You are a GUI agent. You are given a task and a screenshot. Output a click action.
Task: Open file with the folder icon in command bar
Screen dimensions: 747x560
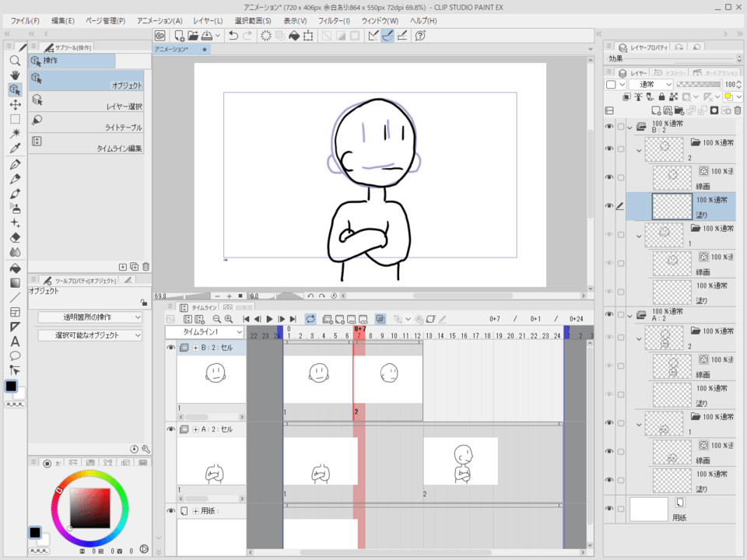tap(193, 36)
